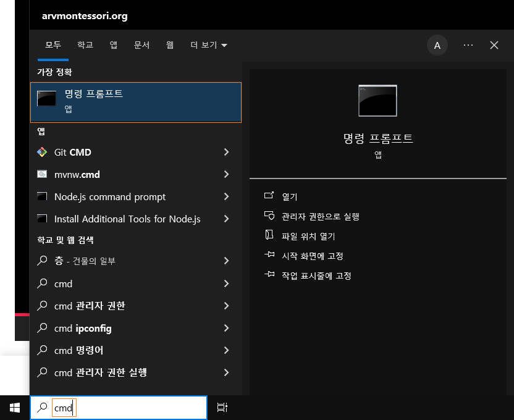The height and width of the screenshot is (420, 514).
Task: Expand the cmd 관리자 권한 suggestion chevron
Action: point(226,306)
